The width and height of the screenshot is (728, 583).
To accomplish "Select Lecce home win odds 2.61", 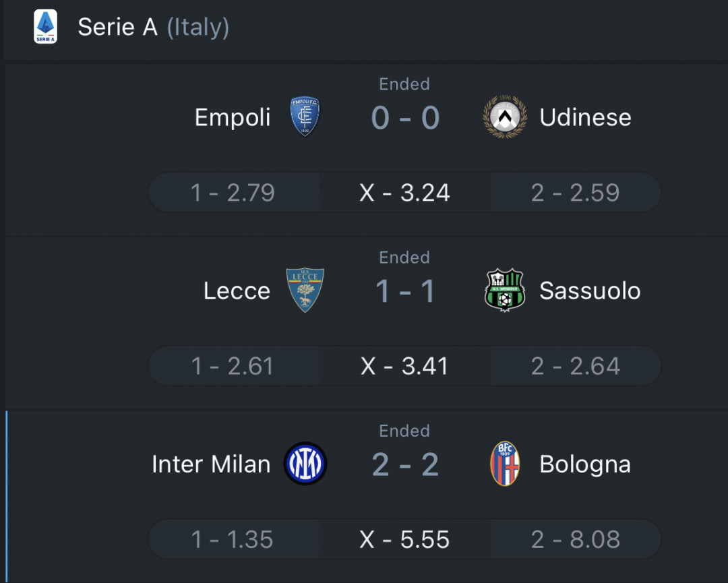I will 233,366.
